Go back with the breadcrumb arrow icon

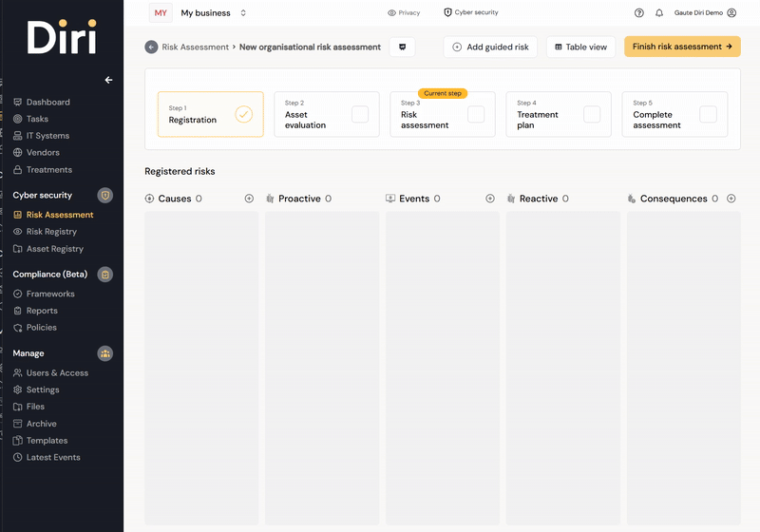[x=151, y=47]
